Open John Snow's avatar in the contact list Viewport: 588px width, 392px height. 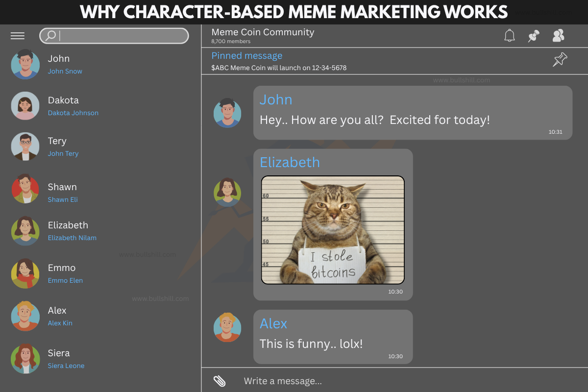tap(25, 64)
